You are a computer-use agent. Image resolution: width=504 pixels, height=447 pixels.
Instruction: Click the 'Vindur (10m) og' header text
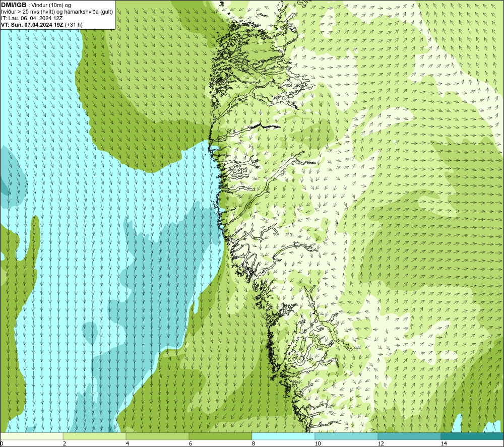coord(51,6)
